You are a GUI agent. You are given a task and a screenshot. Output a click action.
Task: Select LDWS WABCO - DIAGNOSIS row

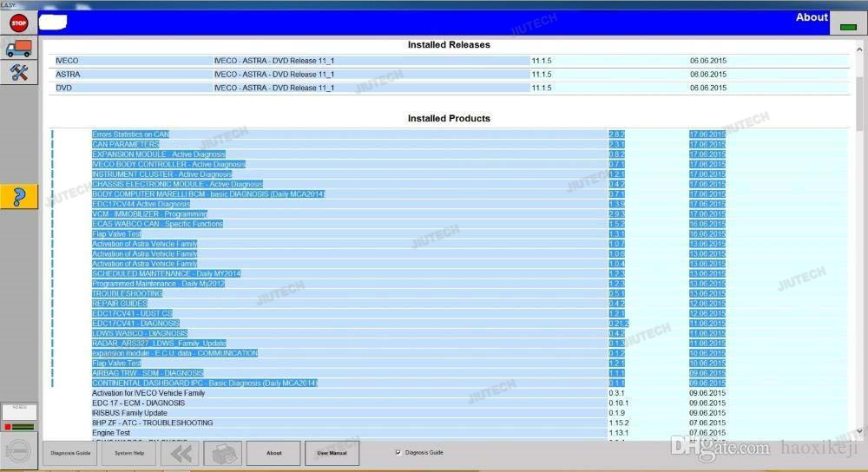(449, 334)
